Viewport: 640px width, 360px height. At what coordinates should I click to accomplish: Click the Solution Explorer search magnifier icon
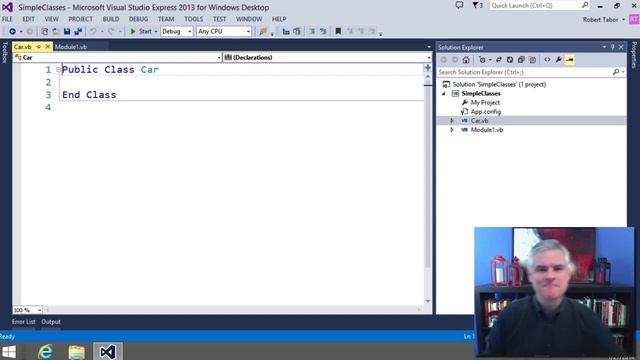(616, 72)
